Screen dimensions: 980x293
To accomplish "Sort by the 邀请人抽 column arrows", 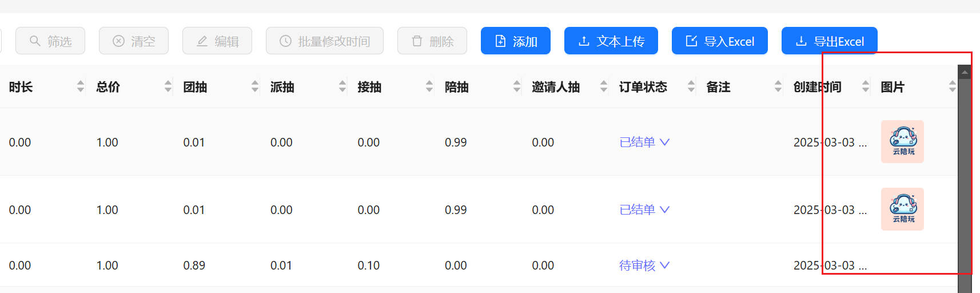I will [x=604, y=86].
